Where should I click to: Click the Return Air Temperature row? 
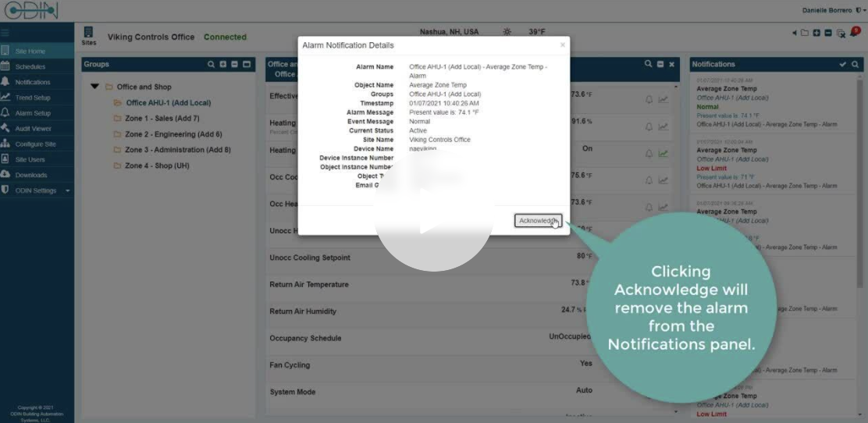pyautogui.click(x=472, y=285)
